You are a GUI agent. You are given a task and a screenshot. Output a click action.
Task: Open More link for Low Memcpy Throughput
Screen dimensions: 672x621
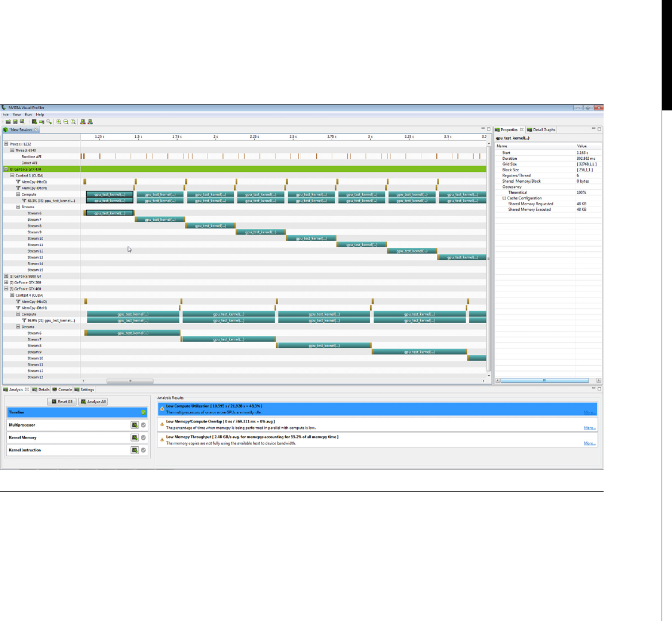pos(589,443)
